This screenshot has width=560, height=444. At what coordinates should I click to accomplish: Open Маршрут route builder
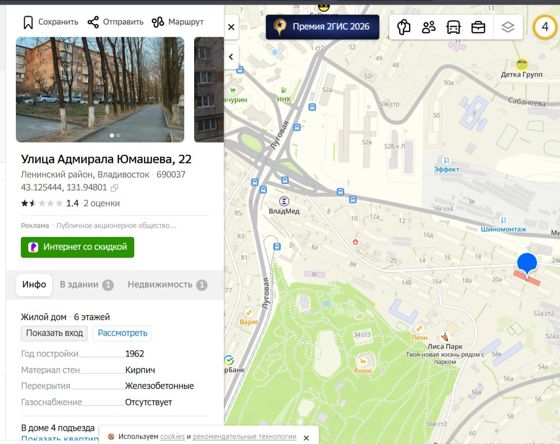(x=178, y=22)
